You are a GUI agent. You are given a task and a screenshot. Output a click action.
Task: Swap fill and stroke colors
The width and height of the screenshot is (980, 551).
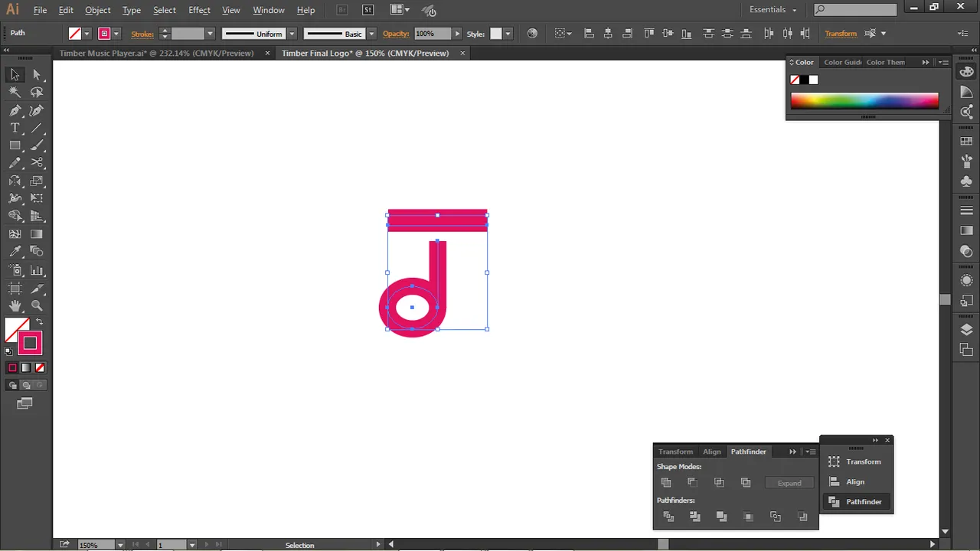click(x=40, y=321)
